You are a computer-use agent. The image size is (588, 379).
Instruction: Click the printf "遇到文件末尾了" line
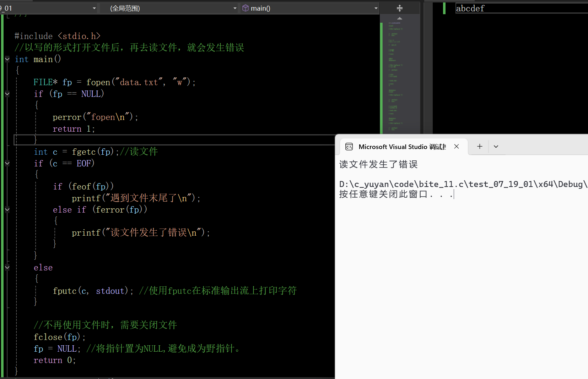pos(136,198)
